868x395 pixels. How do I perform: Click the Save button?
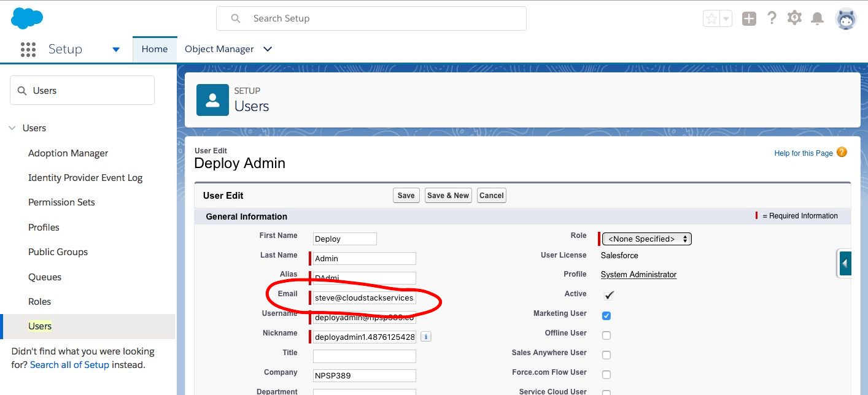pos(406,196)
